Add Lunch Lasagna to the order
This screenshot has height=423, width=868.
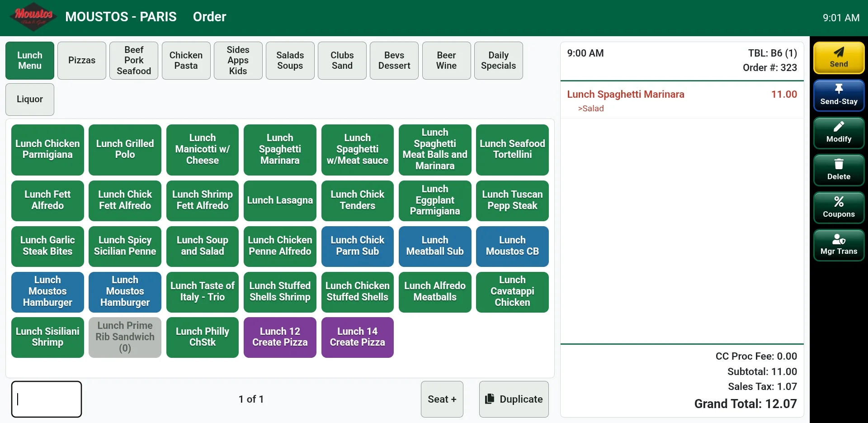point(280,200)
